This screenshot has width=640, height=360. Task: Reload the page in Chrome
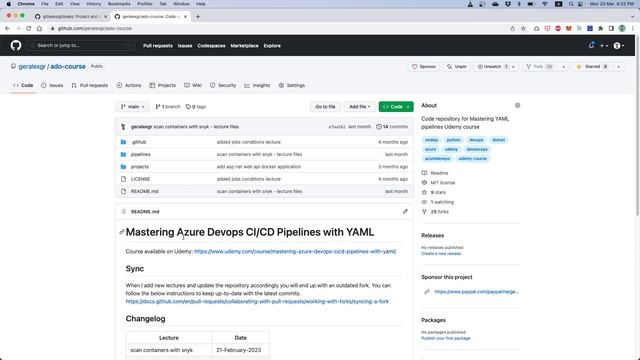click(29, 28)
